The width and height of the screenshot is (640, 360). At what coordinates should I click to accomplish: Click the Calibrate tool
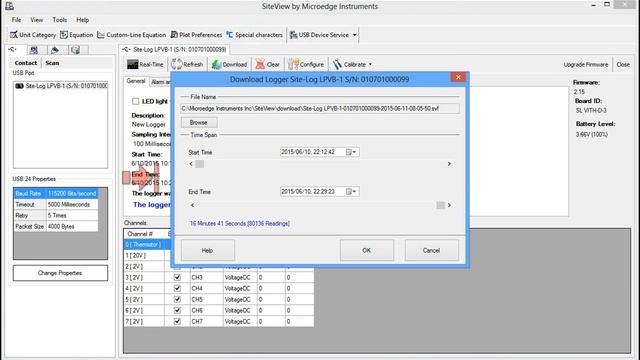pyautogui.click(x=349, y=64)
